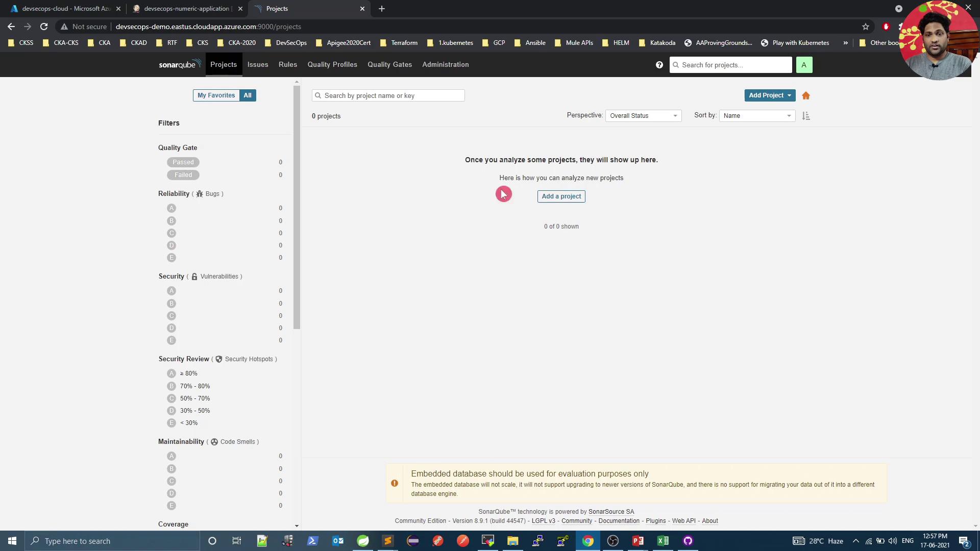
Task: Open Excel from the taskbar
Action: point(663,541)
